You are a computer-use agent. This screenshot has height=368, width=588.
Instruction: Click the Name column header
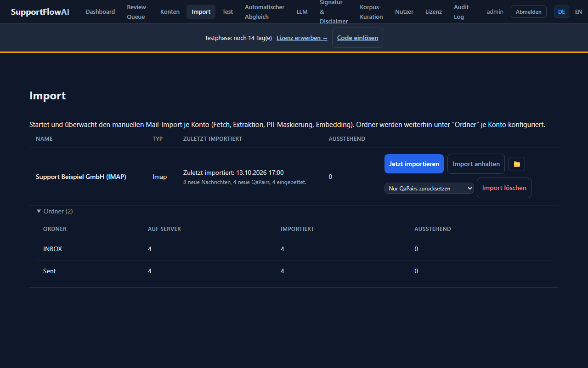pos(44,138)
